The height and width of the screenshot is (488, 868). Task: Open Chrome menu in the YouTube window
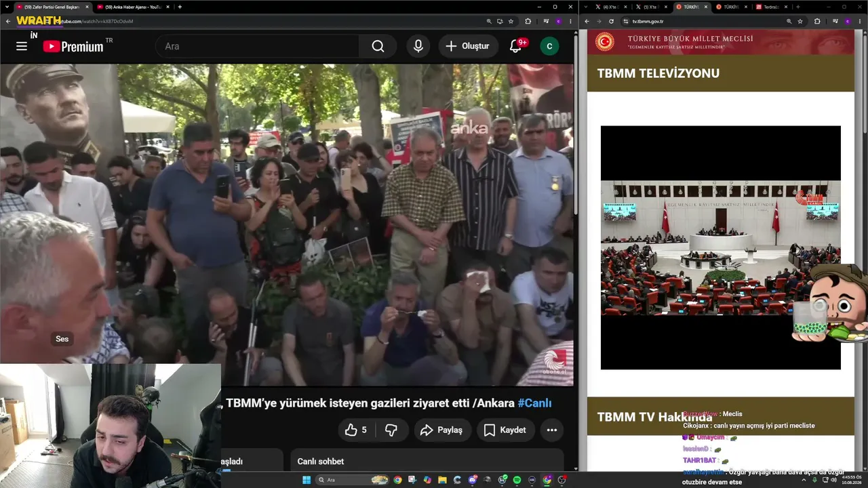(x=570, y=21)
